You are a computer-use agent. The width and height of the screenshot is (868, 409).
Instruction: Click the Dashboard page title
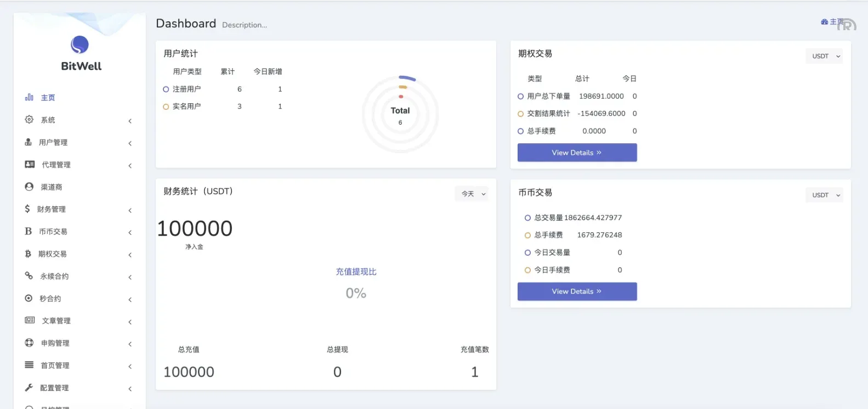tap(186, 24)
